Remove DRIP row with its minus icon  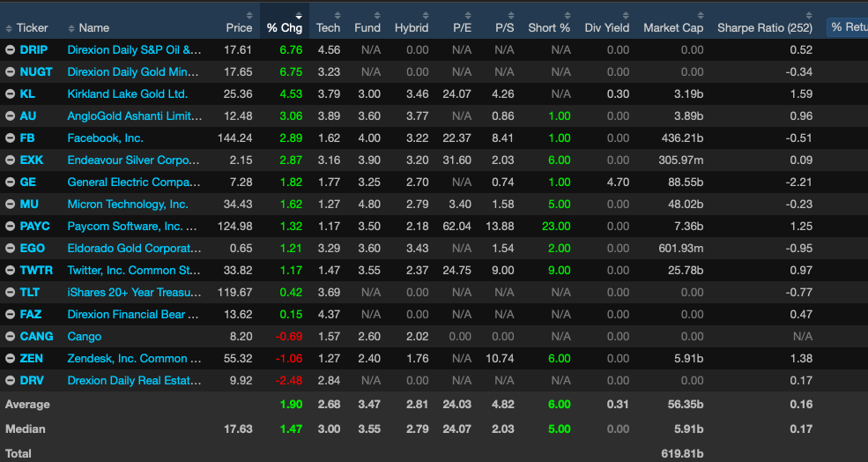pyautogui.click(x=10, y=50)
